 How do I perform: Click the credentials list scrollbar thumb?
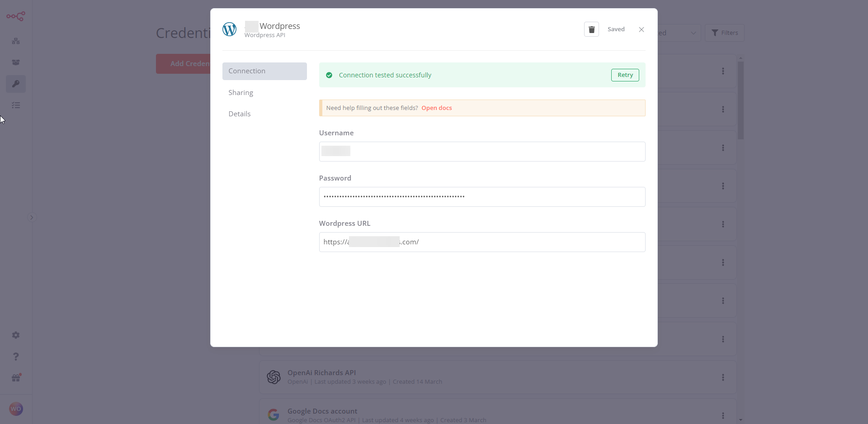[741, 100]
